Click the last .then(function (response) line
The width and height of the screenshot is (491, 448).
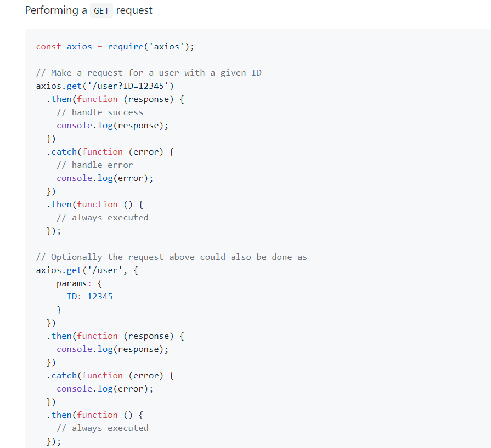115,336
